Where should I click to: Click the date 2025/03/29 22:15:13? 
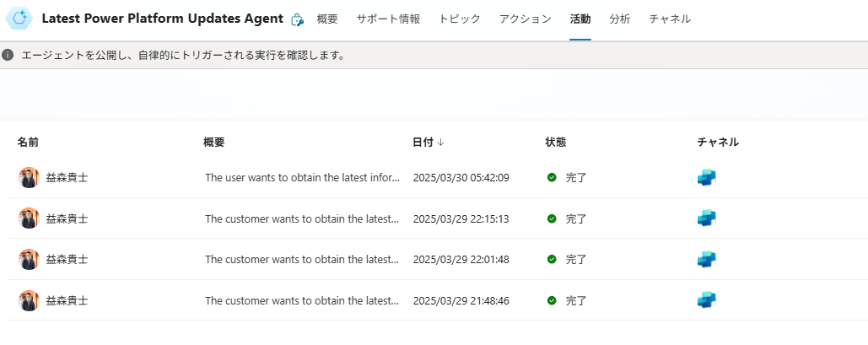(461, 218)
